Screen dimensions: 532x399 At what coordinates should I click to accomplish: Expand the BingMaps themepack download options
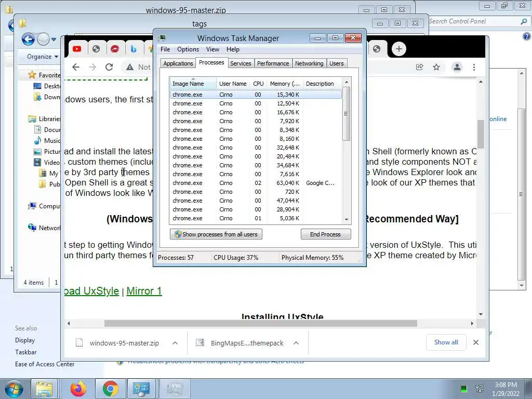click(296, 343)
